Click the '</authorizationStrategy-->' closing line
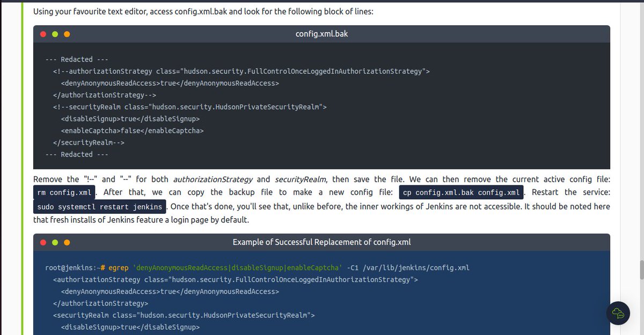The image size is (644, 335). pyautogui.click(x=105, y=95)
